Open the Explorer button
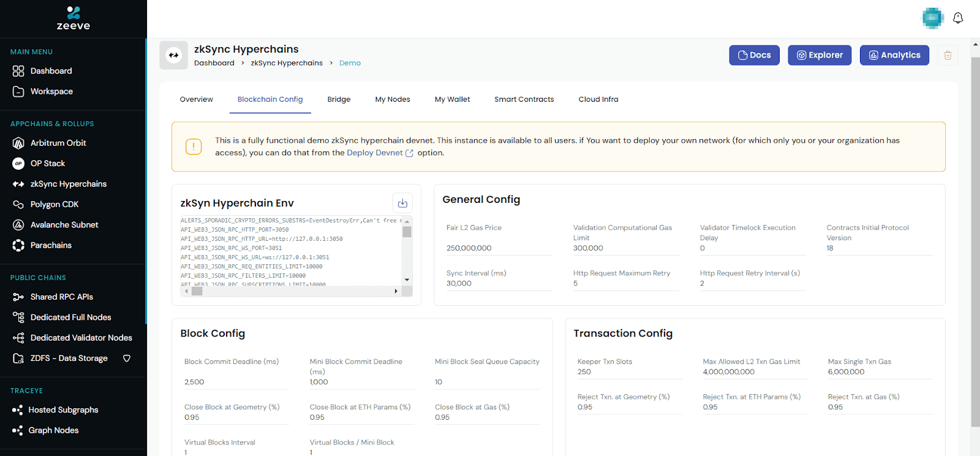 [x=820, y=55]
